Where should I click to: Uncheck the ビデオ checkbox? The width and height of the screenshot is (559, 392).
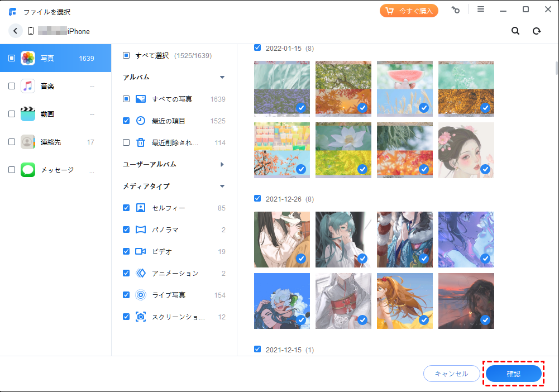(126, 251)
